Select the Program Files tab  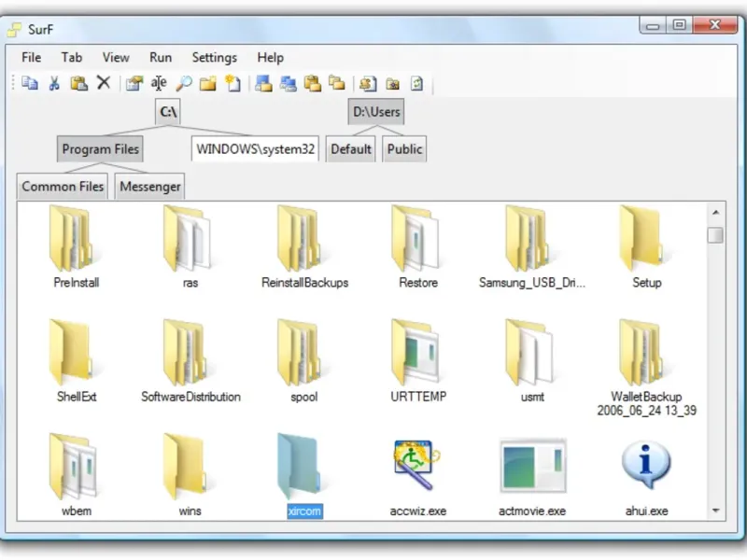click(100, 149)
